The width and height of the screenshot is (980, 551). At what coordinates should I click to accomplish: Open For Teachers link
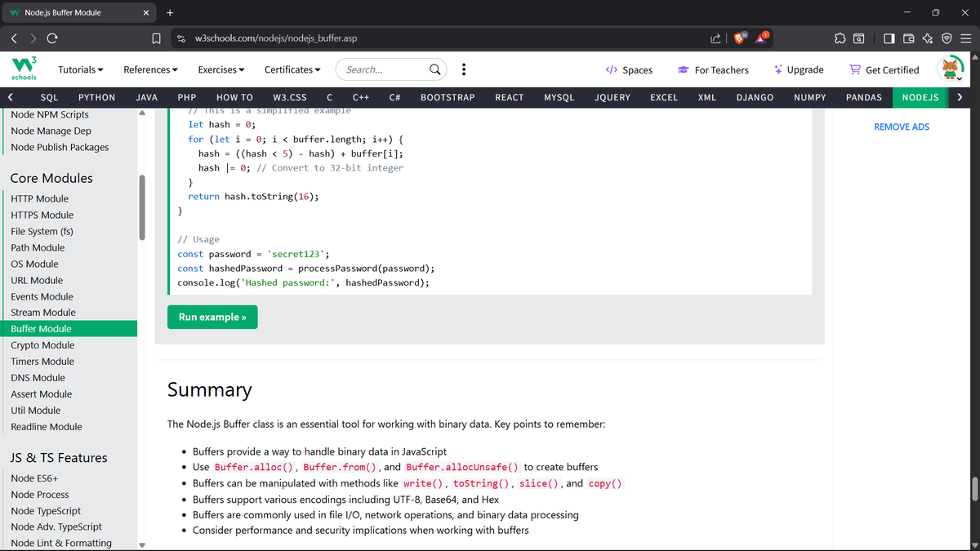tap(713, 69)
